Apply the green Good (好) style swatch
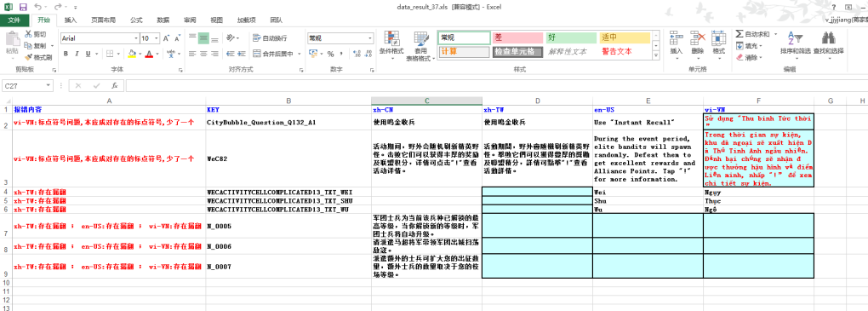 coord(571,37)
